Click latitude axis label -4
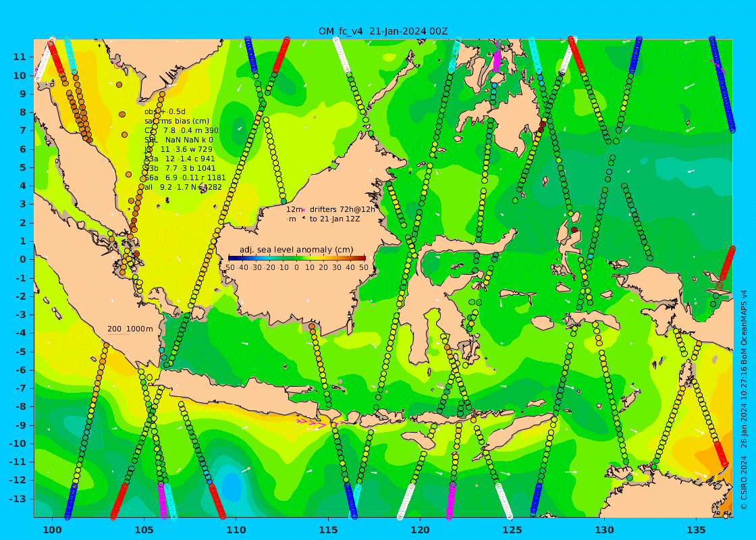 click(x=22, y=333)
